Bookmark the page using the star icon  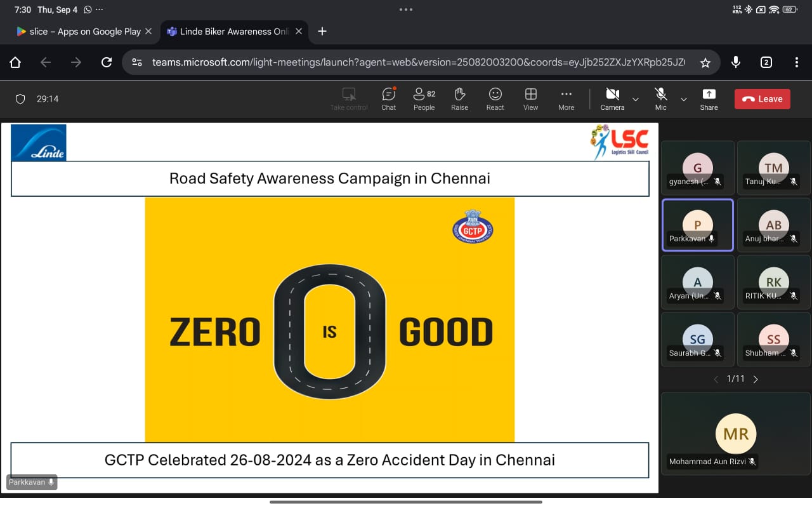coord(705,62)
